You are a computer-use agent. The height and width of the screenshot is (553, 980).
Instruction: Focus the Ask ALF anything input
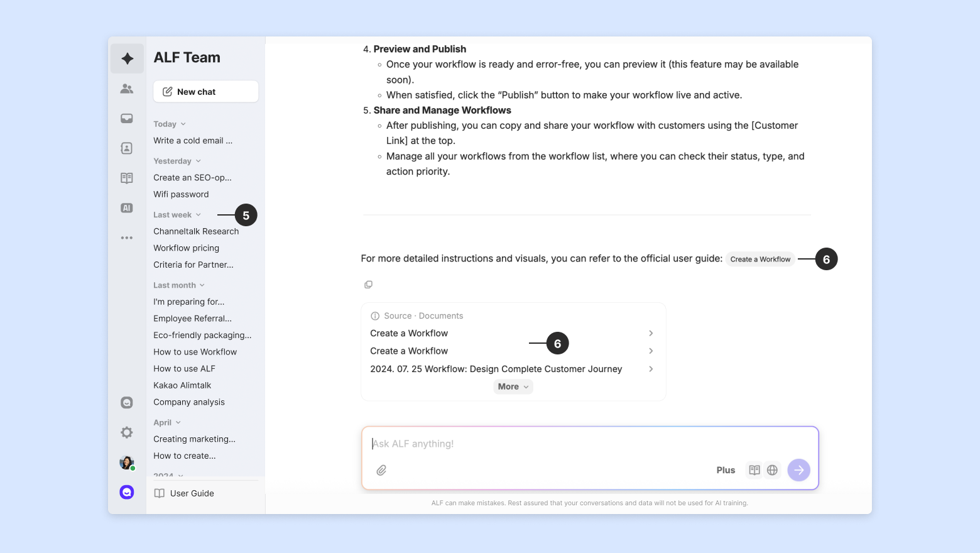coord(590,444)
